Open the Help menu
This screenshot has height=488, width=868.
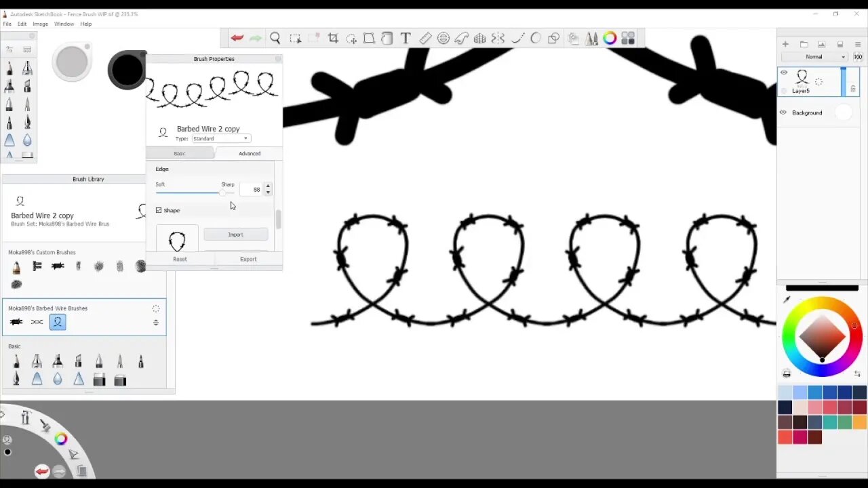click(86, 24)
